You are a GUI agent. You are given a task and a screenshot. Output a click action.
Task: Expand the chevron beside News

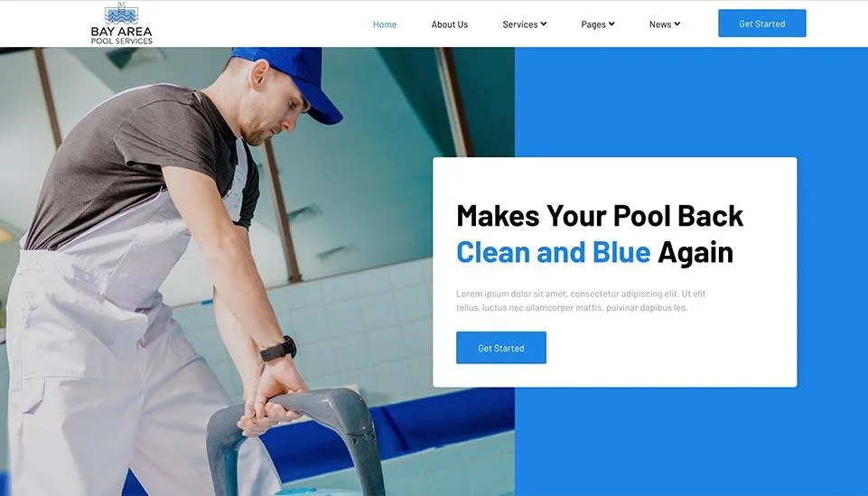point(677,23)
